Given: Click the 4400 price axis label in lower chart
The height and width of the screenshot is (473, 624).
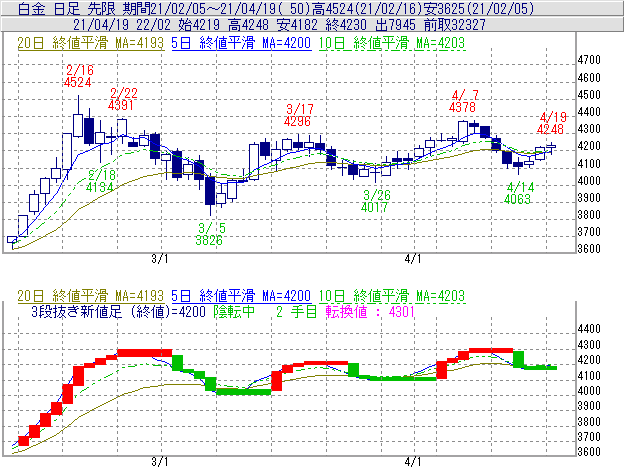Looking at the screenshot, I should coord(589,329).
